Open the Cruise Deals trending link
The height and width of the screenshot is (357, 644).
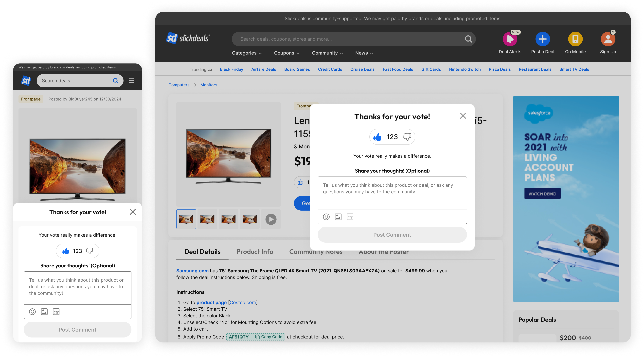coord(362,69)
